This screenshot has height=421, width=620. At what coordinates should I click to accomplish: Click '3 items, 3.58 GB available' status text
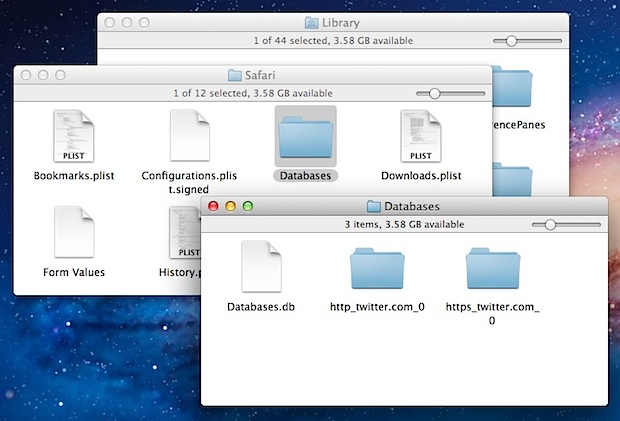click(x=404, y=224)
